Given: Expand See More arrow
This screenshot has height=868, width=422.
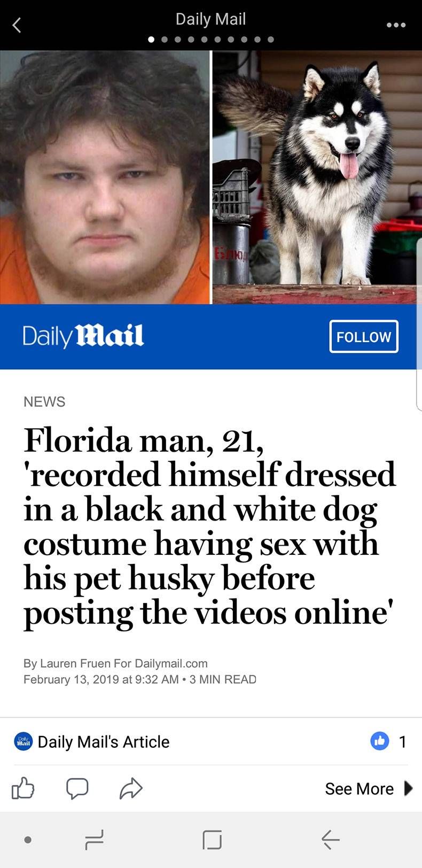Looking at the screenshot, I should 409,788.
